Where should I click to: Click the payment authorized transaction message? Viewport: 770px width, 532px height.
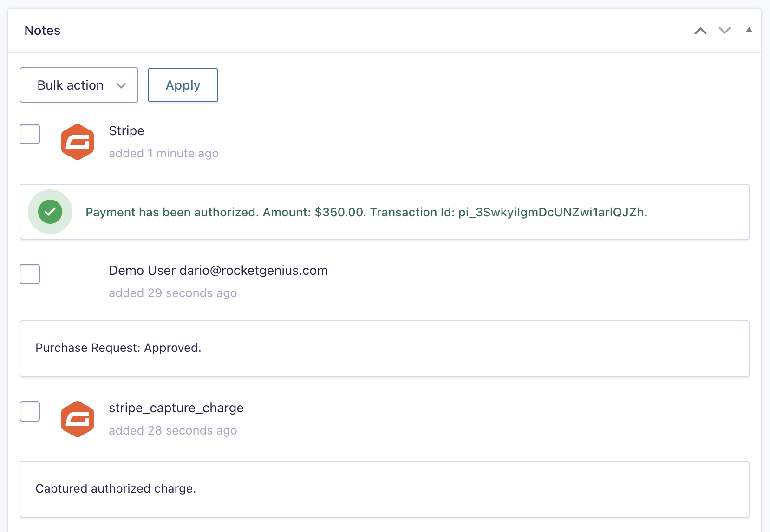(x=366, y=212)
